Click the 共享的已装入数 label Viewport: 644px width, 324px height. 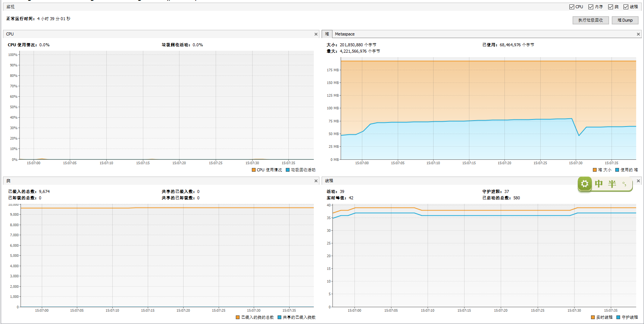[178, 191]
